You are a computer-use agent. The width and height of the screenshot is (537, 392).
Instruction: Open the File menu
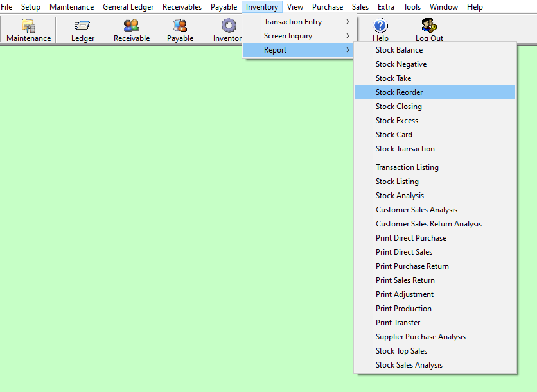(6, 7)
